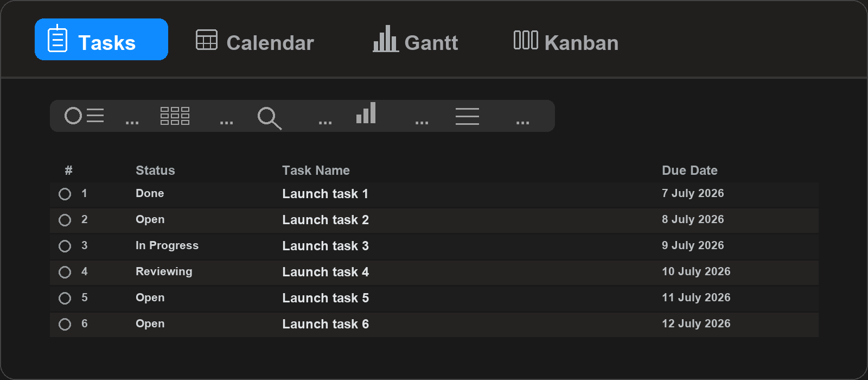The width and height of the screenshot is (868, 380).
Task: Select the circle for Launch task 6
Action: [x=65, y=324]
